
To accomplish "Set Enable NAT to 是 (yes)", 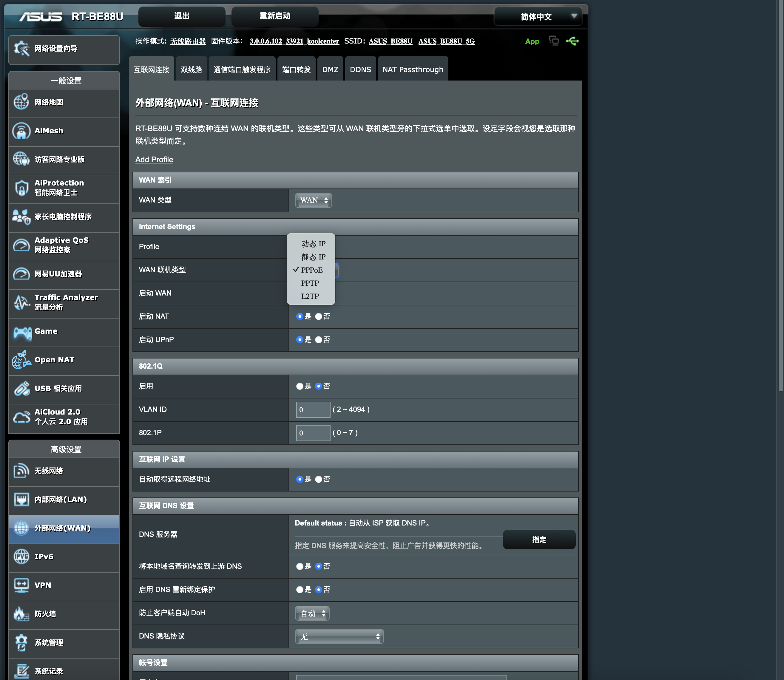I will [x=300, y=316].
